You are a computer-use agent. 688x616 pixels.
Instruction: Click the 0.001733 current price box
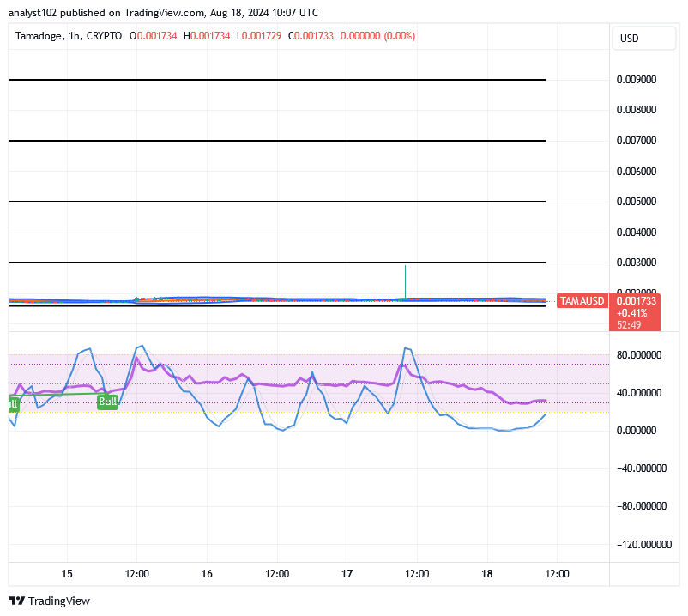coord(636,301)
